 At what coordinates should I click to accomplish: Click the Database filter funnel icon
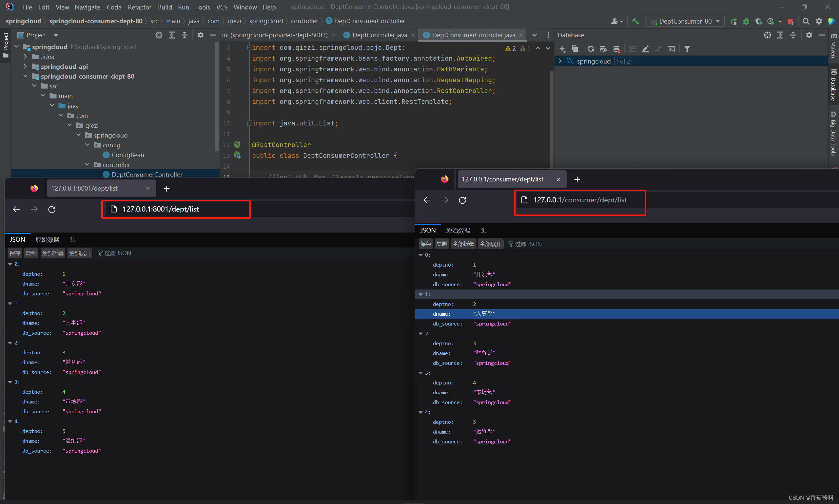pyautogui.click(x=687, y=49)
